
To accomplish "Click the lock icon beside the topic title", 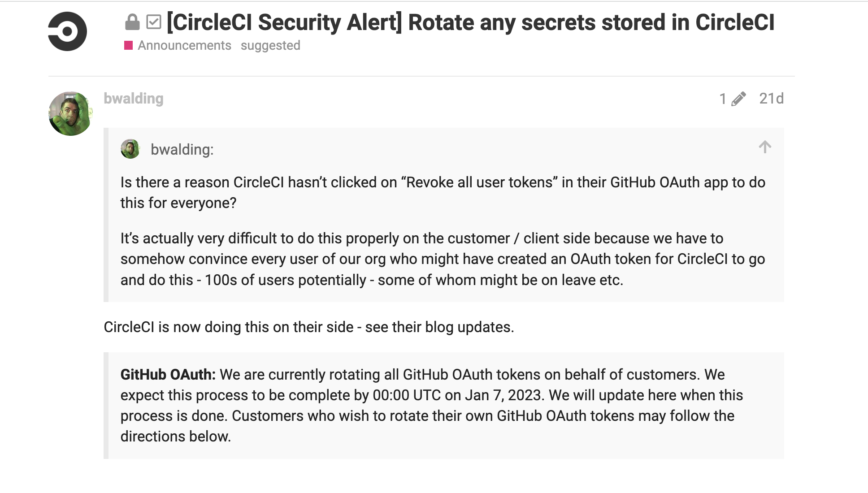I will 132,21.
